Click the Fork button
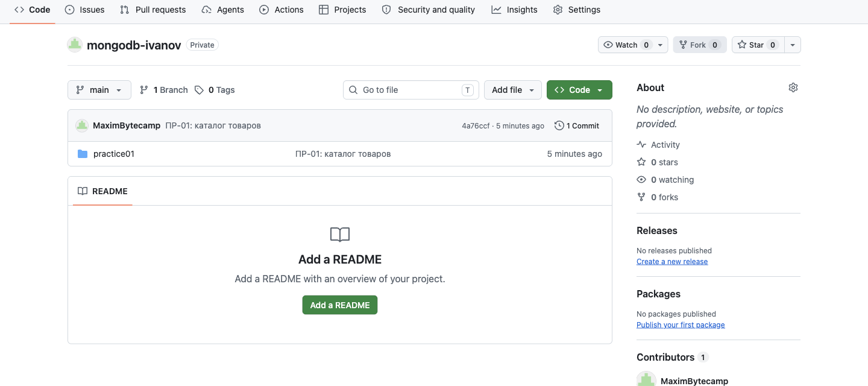This screenshot has height=386, width=868. (700, 45)
